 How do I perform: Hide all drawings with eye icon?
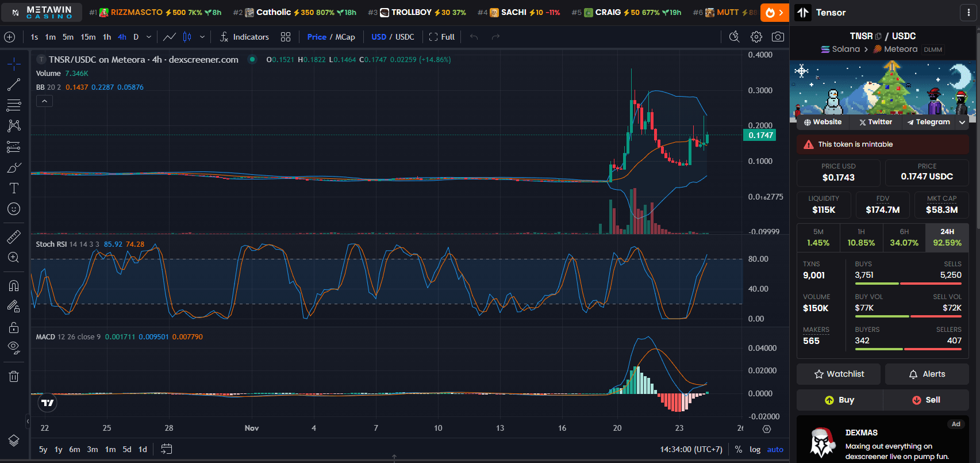[x=14, y=348]
